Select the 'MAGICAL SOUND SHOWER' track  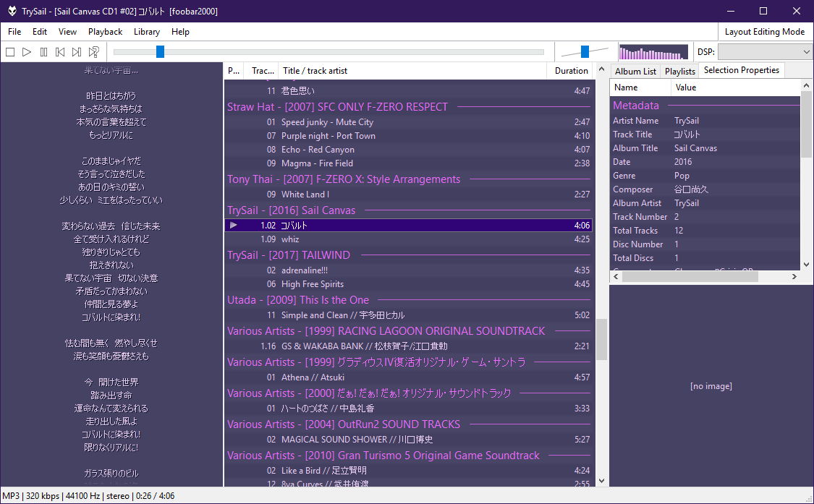(x=409, y=440)
